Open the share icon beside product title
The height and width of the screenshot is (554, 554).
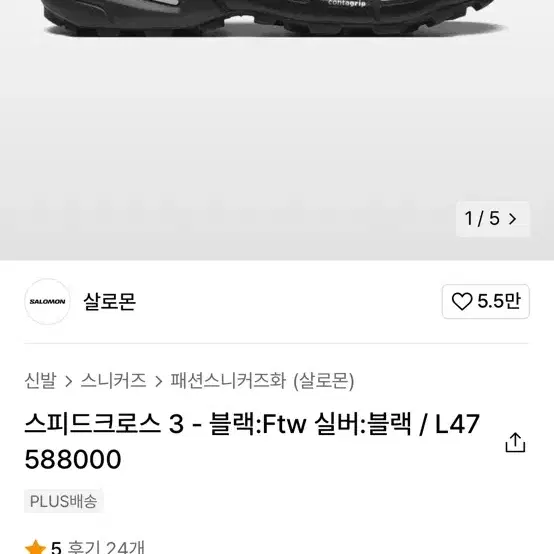515,442
